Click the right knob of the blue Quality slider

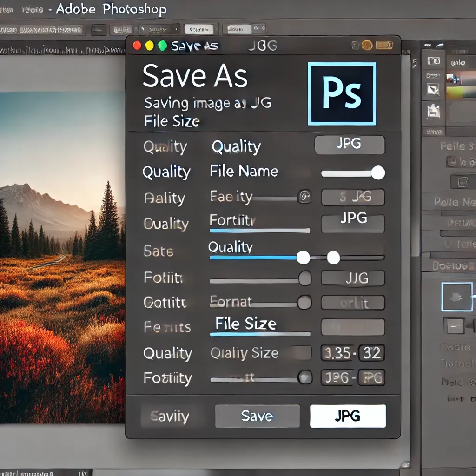333,258
